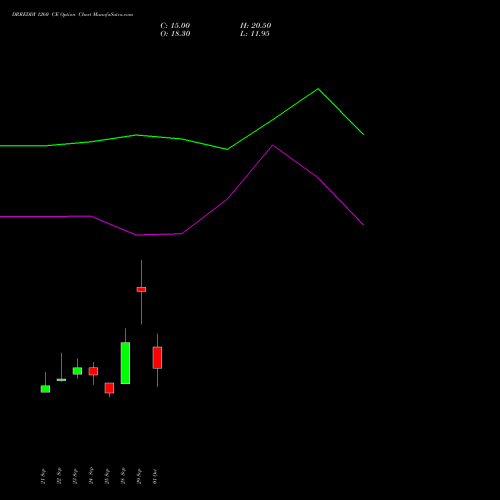
Task: Click the purple line's highest peak
Action: click(x=273, y=145)
